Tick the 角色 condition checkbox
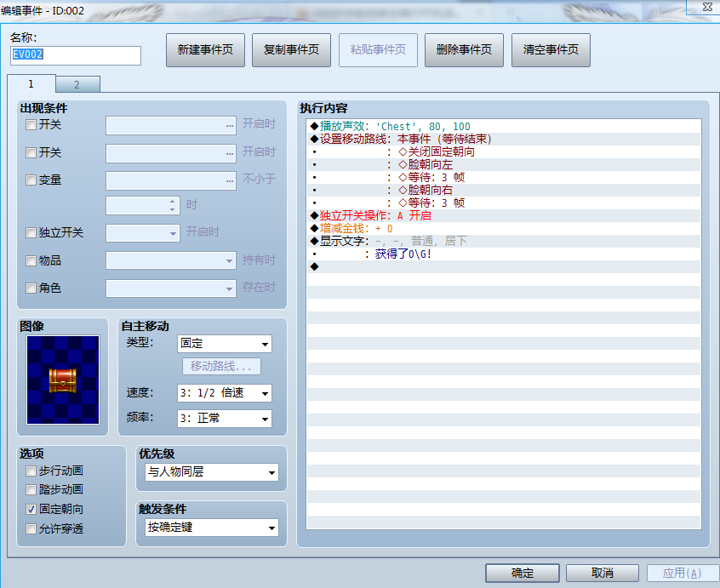Viewport: 720px width, 588px height. [x=31, y=288]
